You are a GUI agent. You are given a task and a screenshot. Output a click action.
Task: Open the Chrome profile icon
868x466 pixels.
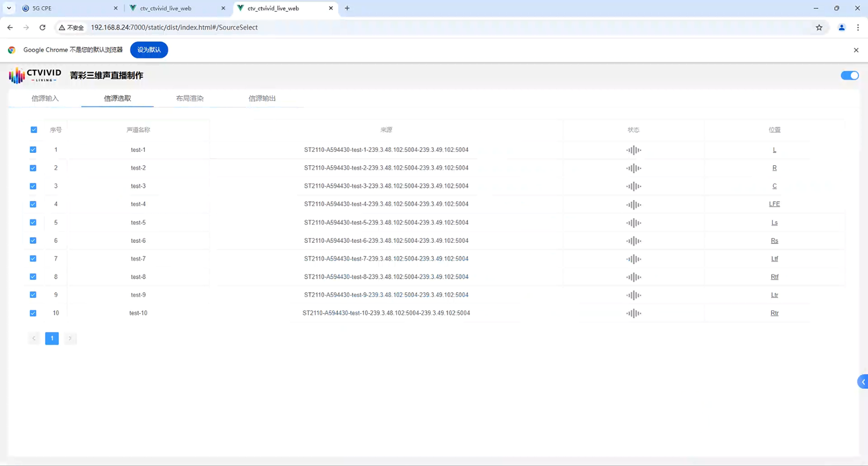click(x=842, y=28)
